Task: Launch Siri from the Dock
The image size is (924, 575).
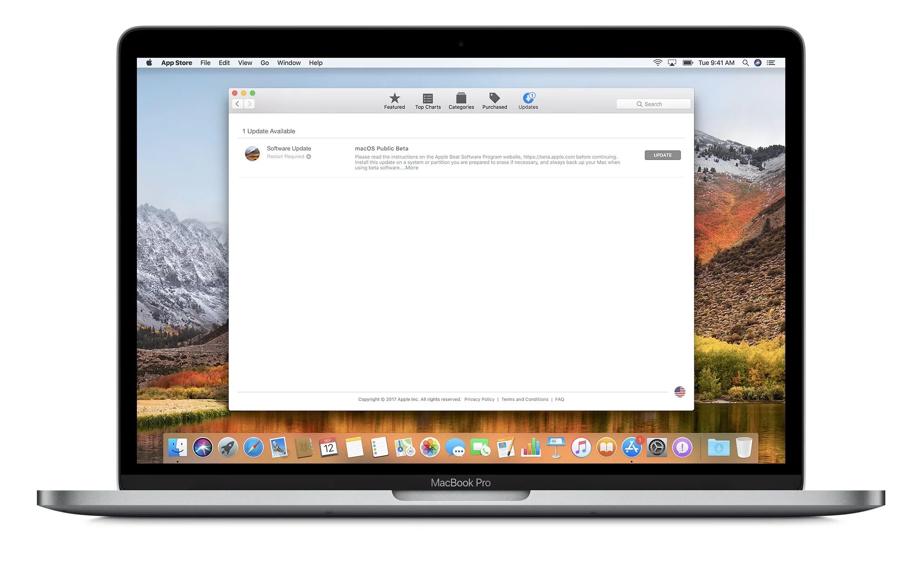Action: (203, 447)
